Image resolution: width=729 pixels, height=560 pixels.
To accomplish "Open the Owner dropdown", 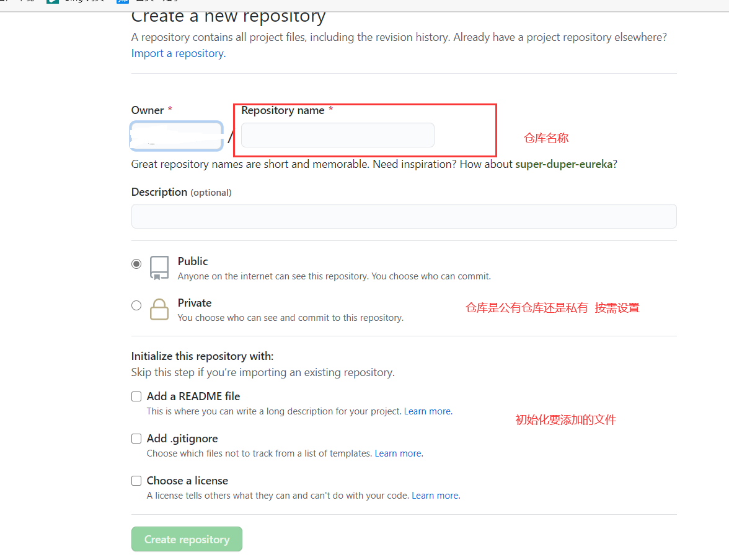I will [x=177, y=136].
